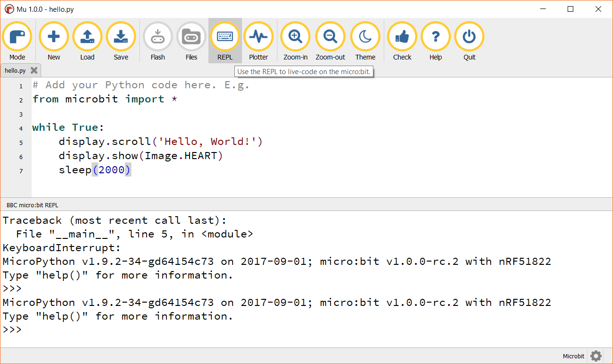
Task: Click the Traceback line in REPL
Action: 114,220
